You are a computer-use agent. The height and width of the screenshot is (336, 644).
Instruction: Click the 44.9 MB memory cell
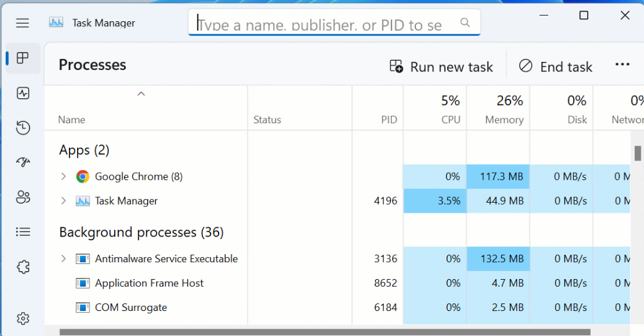(498, 201)
